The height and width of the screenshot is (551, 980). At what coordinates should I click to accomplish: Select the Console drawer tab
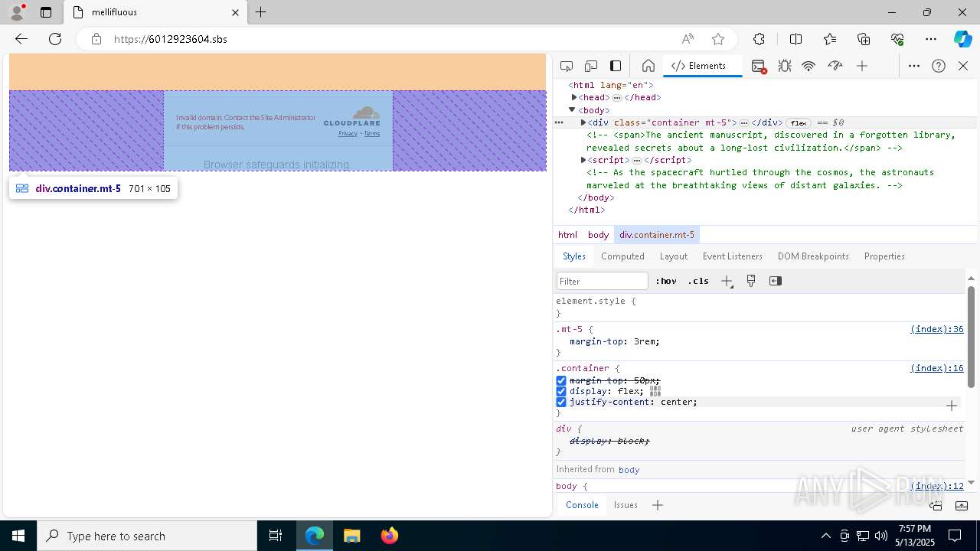(582, 505)
